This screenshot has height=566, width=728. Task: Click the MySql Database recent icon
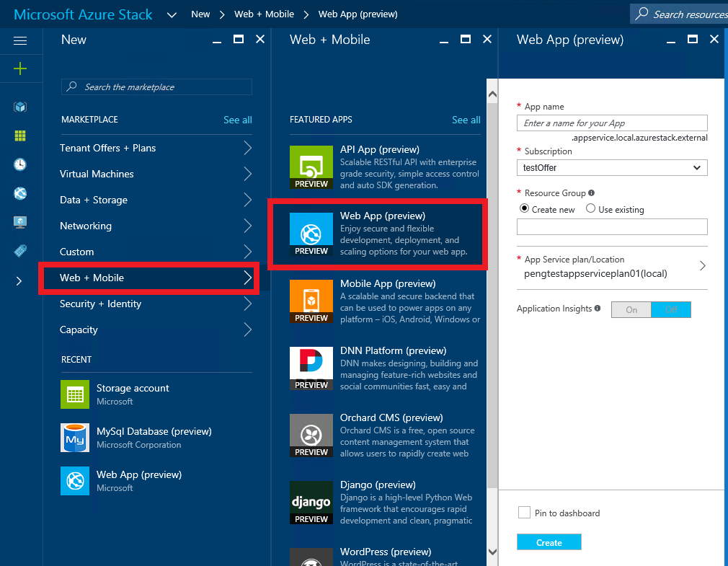(x=75, y=438)
